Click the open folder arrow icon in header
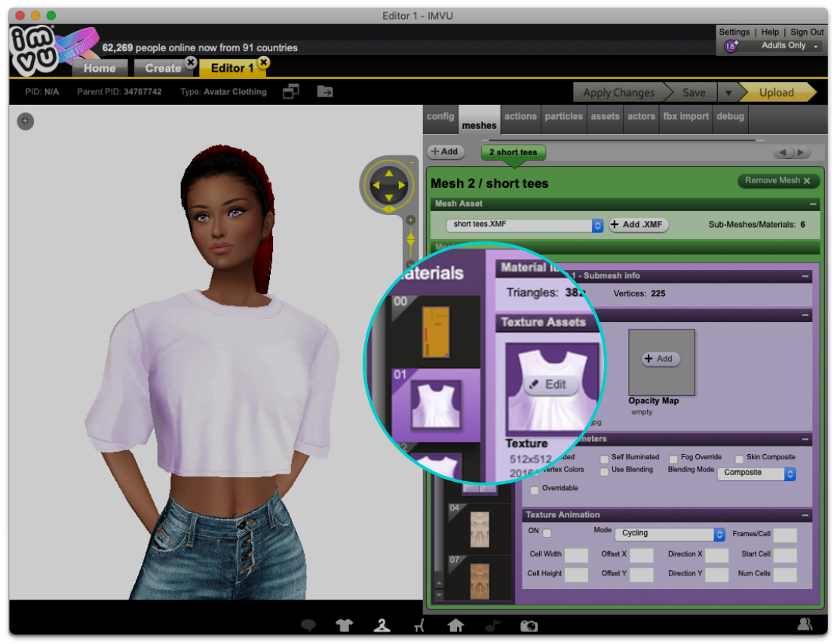The height and width of the screenshot is (644, 837). click(x=325, y=91)
